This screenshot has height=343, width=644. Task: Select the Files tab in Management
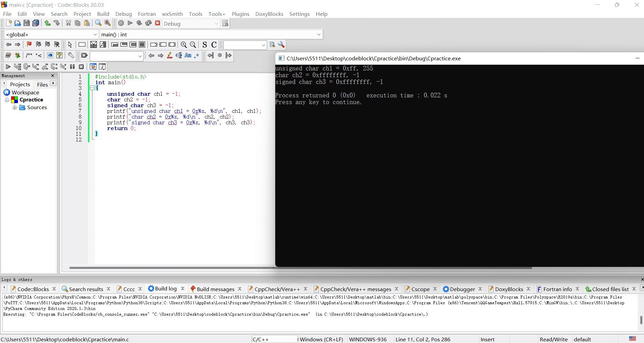pyautogui.click(x=42, y=84)
